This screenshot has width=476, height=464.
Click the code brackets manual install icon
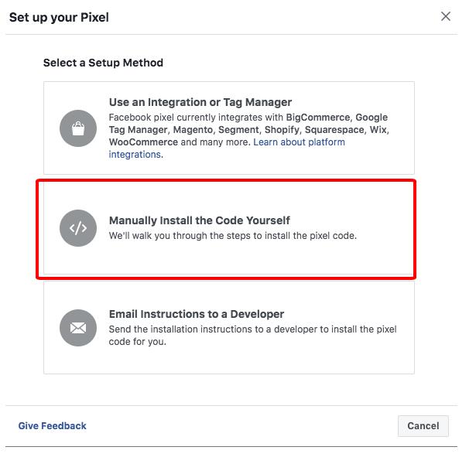[x=78, y=228]
